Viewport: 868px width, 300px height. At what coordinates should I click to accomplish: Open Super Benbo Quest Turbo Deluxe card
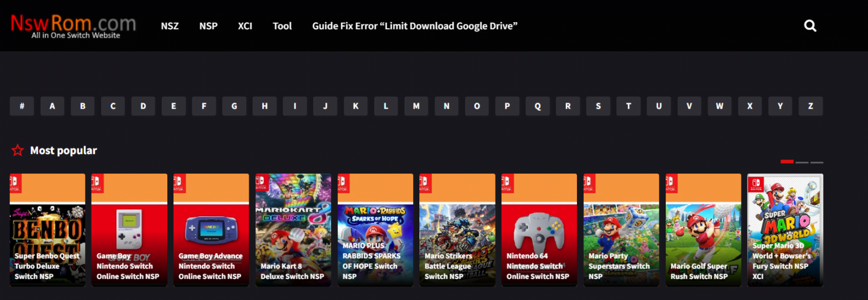pyautogui.click(x=47, y=230)
